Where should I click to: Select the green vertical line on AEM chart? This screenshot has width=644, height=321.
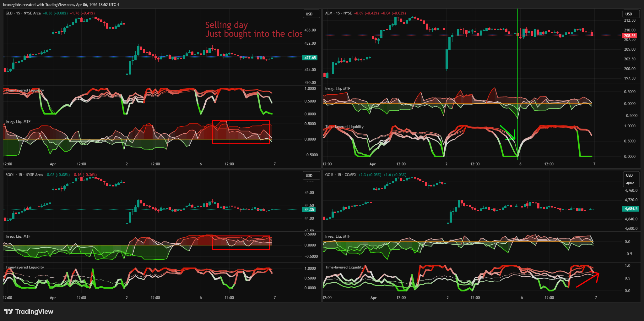(517, 63)
